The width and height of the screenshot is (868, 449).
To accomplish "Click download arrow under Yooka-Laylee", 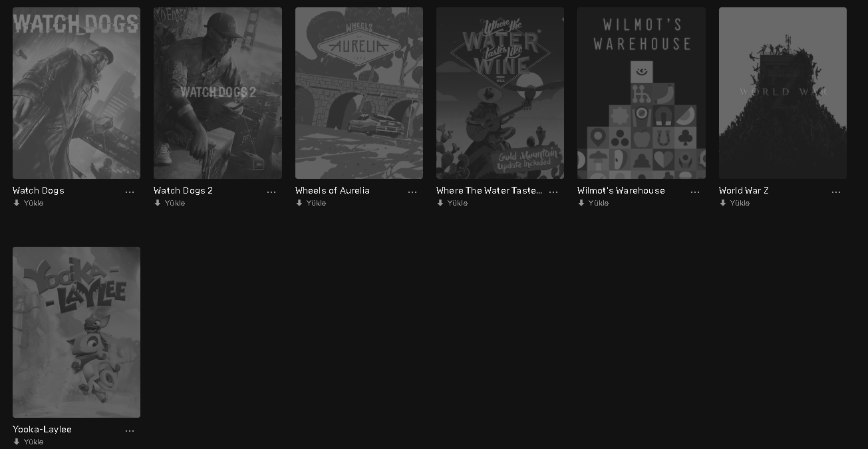I will click(x=17, y=442).
